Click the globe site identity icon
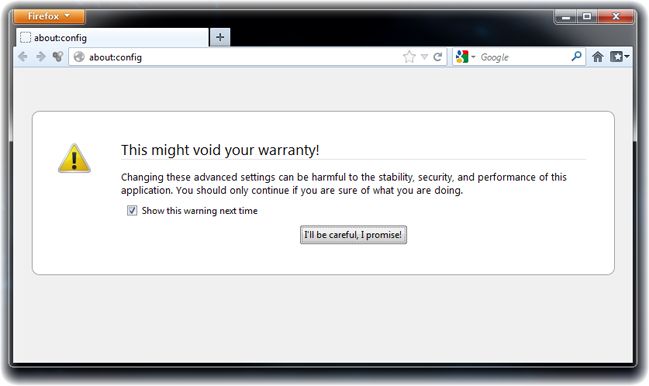 tap(79, 57)
